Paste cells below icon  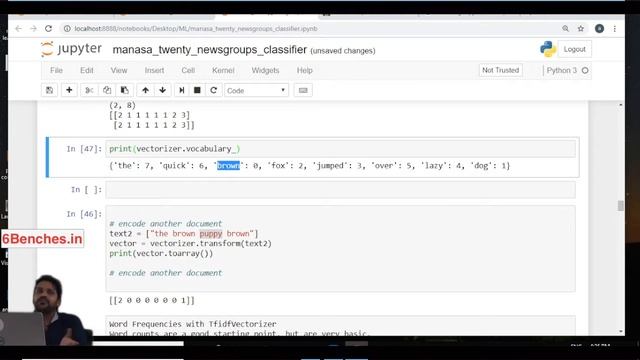(x=124, y=90)
